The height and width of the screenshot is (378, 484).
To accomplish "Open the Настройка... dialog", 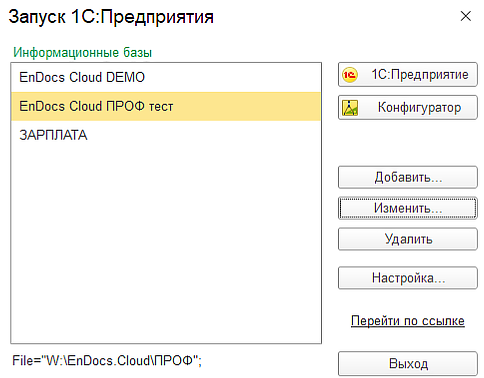I will 408,278.
